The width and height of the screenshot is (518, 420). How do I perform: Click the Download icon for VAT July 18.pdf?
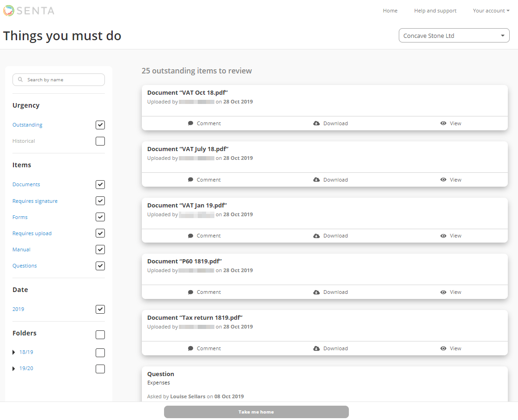[x=317, y=179]
